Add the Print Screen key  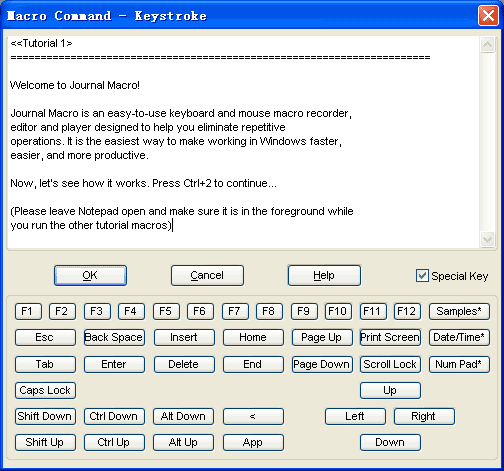pos(390,337)
